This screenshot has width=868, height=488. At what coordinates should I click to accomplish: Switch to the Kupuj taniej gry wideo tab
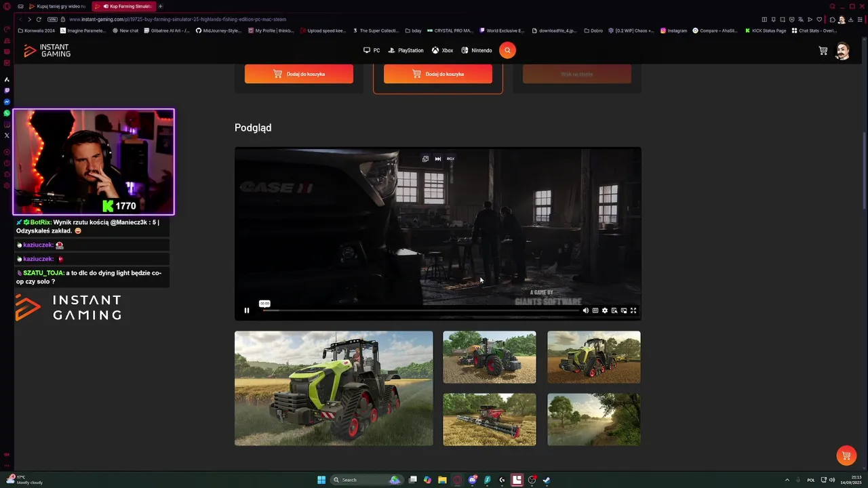click(57, 6)
